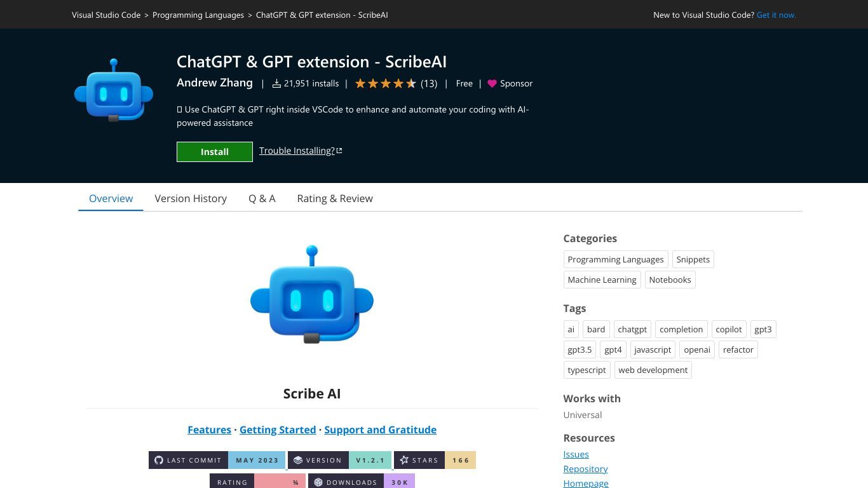Click the 'gpt3' tag

763,329
